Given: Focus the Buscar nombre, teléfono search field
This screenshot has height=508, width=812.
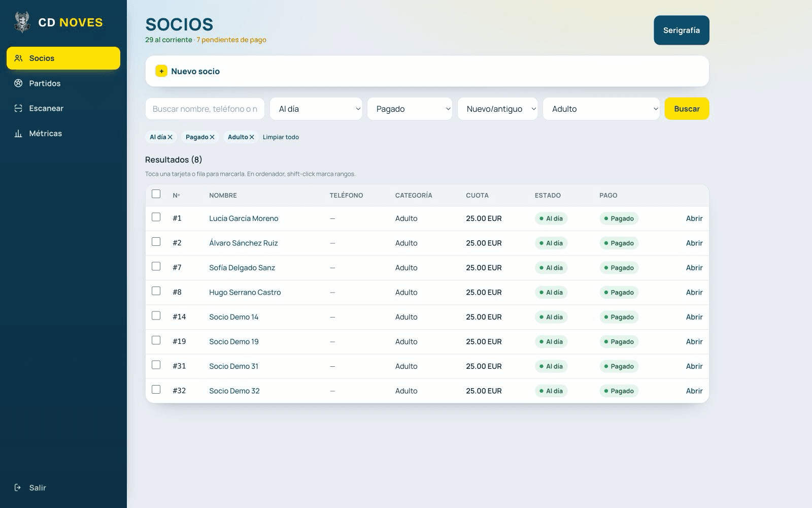Looking at the screenshot, I should pyautogui.click(x=205, y=109).
